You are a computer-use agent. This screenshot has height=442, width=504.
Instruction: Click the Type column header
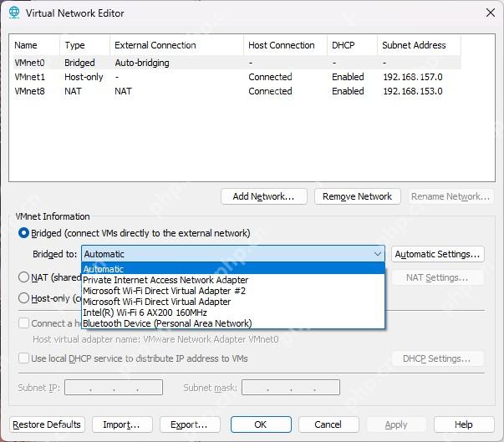85,45
